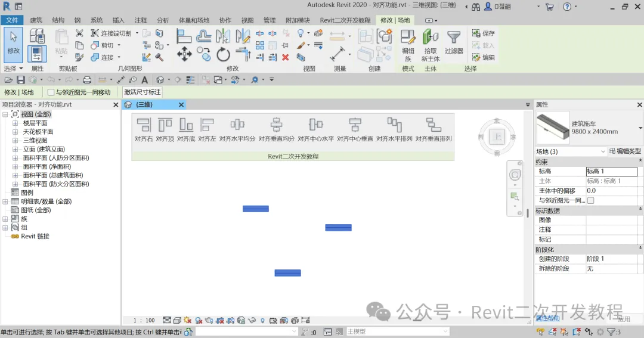
Task: Toggle the visual style icon in view control bar
Action: click(x=177, y=320)
